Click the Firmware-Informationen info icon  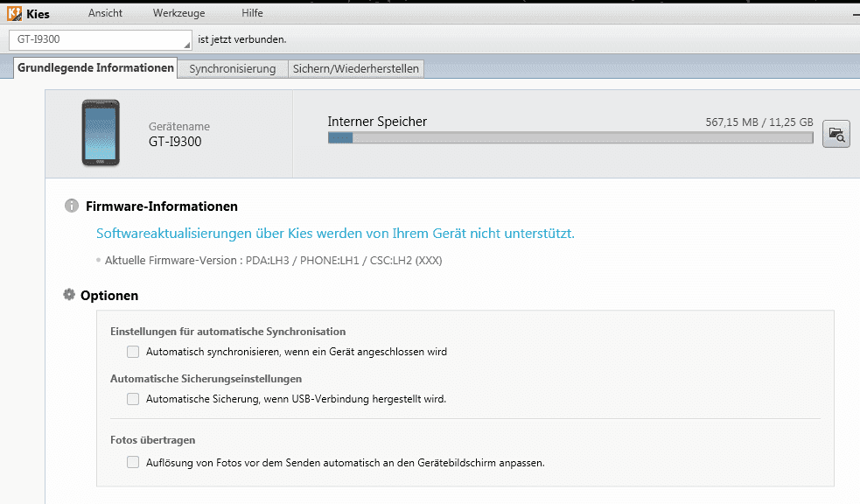(71, 206)
